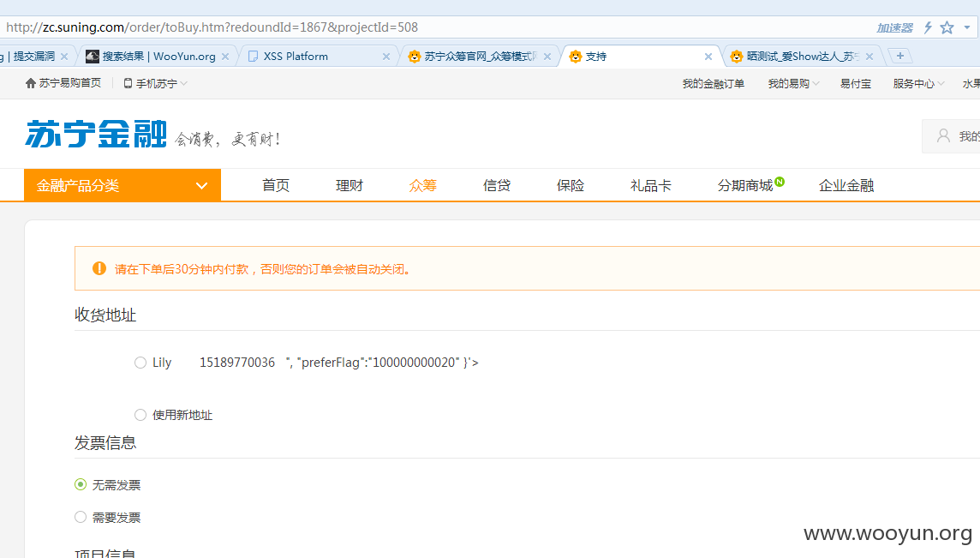980x558 pixels.
Task: Close the XSS Platform tab
Action: [x=386, y=57]
